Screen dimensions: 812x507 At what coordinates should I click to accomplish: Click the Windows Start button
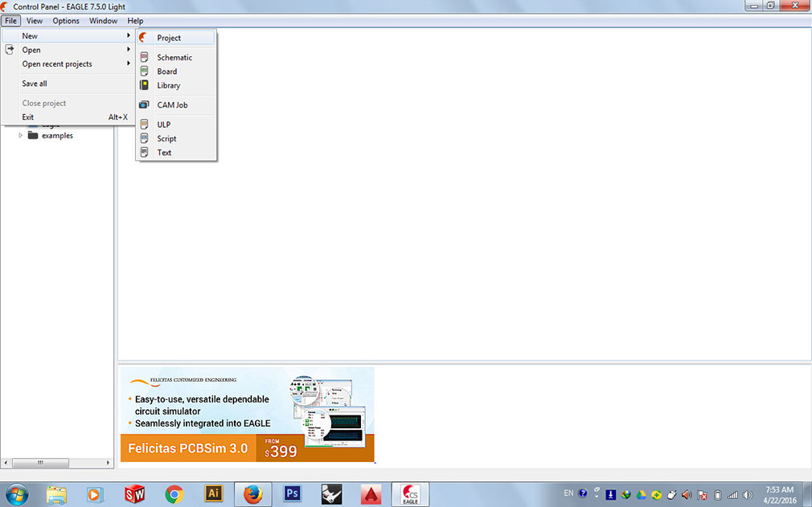[17, 495]
